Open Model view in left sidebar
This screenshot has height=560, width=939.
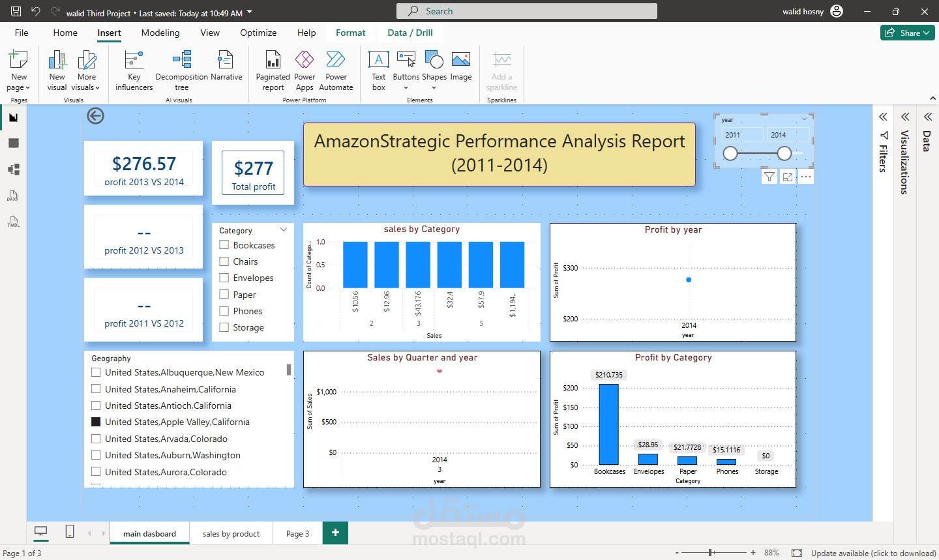tap(14, 169)
